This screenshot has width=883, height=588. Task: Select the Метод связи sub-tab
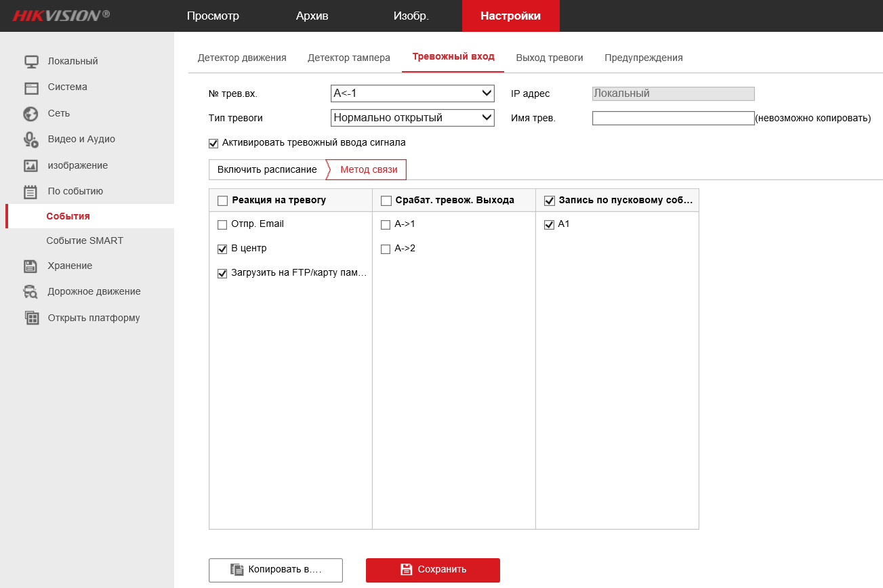369,169
